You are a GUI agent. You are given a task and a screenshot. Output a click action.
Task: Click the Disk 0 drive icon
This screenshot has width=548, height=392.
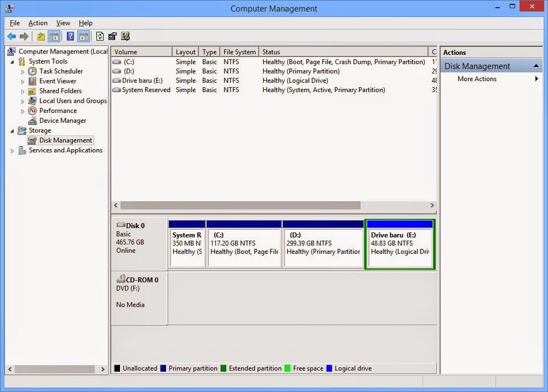click(121, 224)
